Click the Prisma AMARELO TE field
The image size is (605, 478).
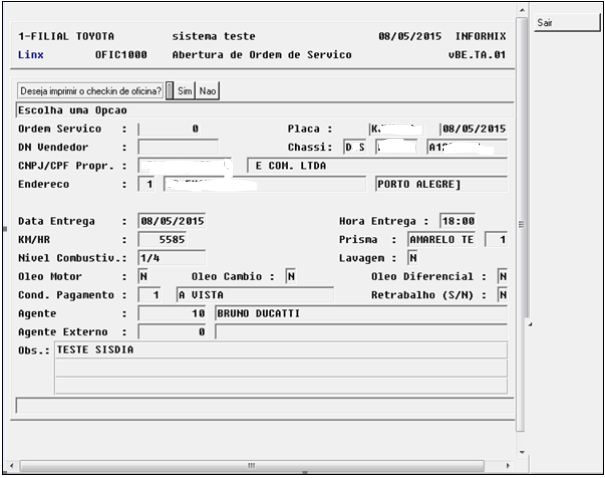point(441,240)
